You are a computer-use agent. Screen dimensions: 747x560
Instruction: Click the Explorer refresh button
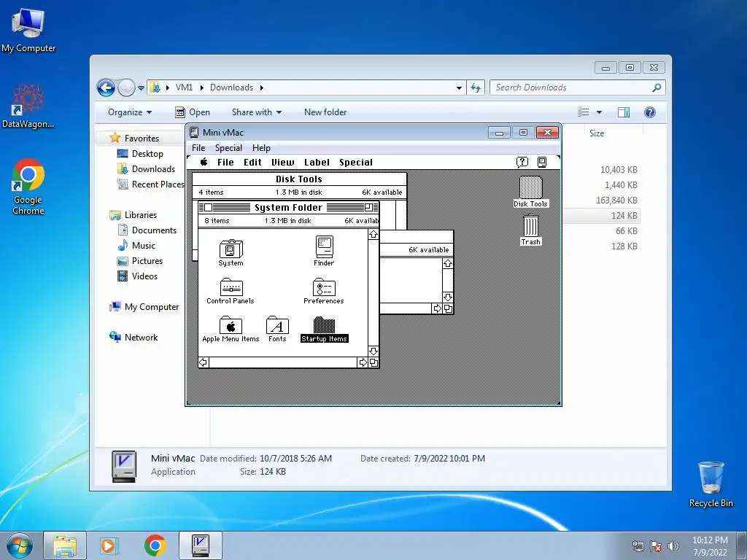click(x=476, y=87)
